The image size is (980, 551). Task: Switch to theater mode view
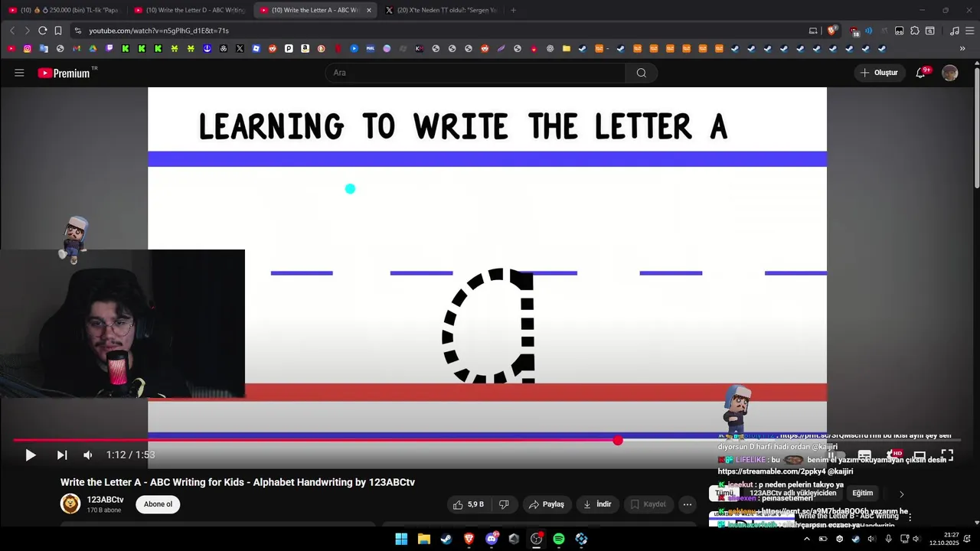pos(920,455)
